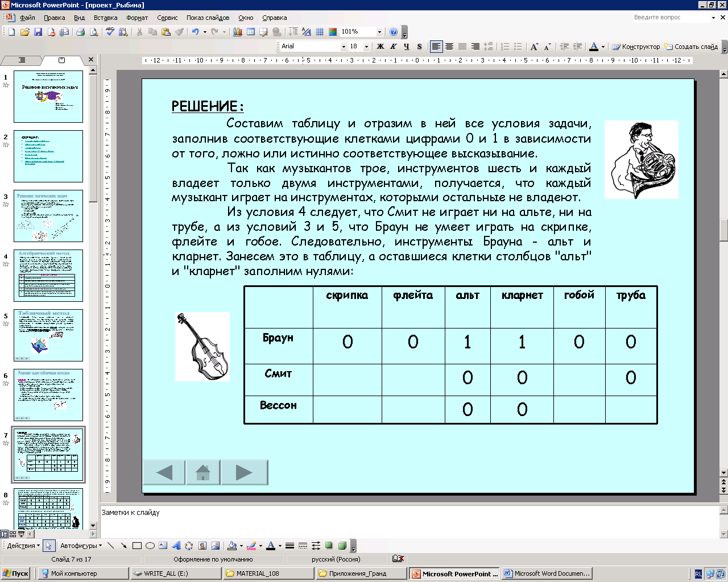Toggle bold (Ж) formatting

[380, 47]
